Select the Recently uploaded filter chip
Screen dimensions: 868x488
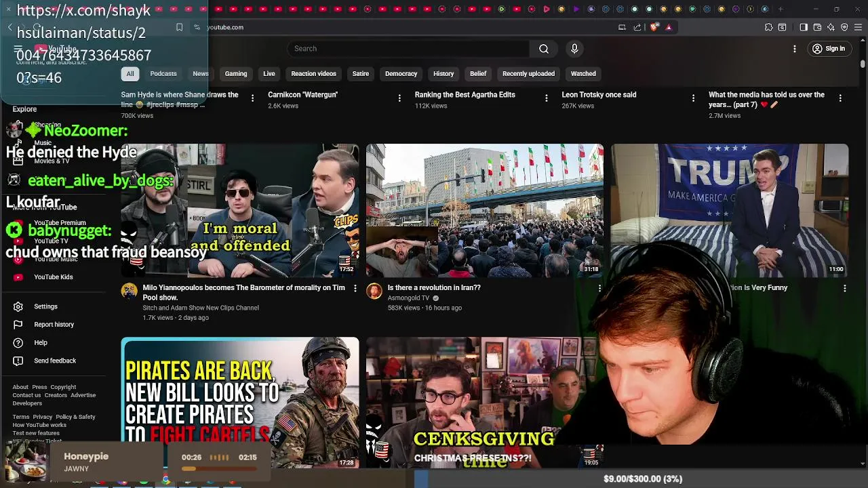pos(528,74)
